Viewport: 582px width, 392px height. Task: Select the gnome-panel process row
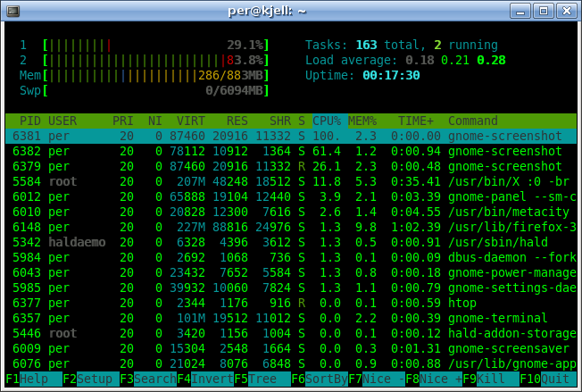pos(291,196)
